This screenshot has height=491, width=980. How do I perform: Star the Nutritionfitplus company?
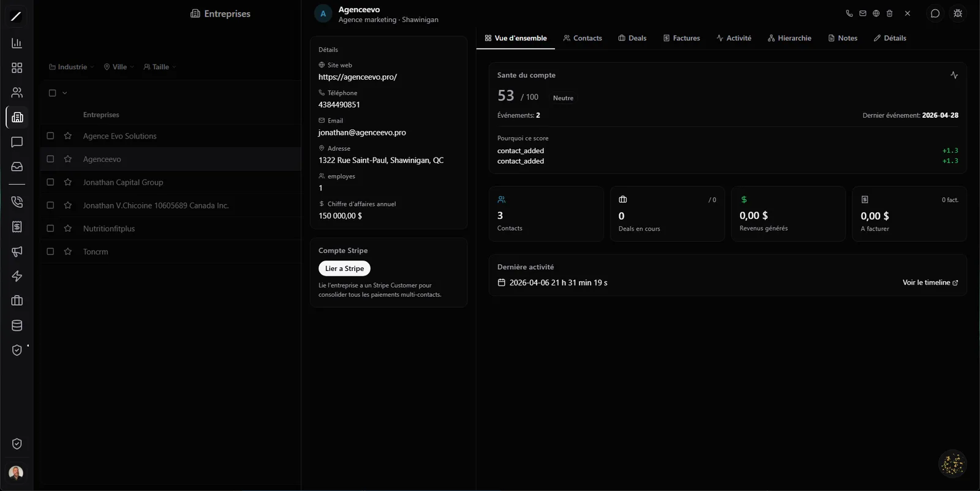pos(68,228)
